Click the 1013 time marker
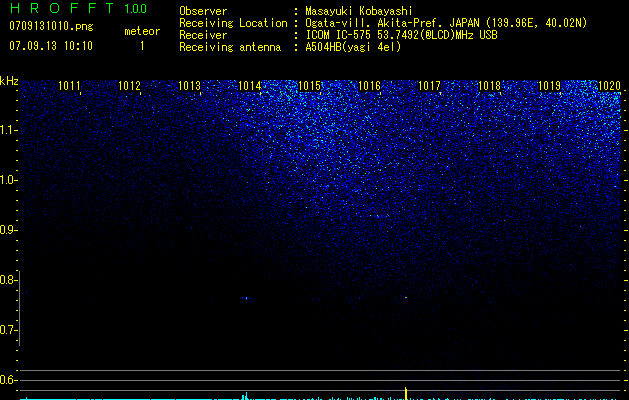The width and height of the screenshot is (629, 400). click(x=189, y=85)
